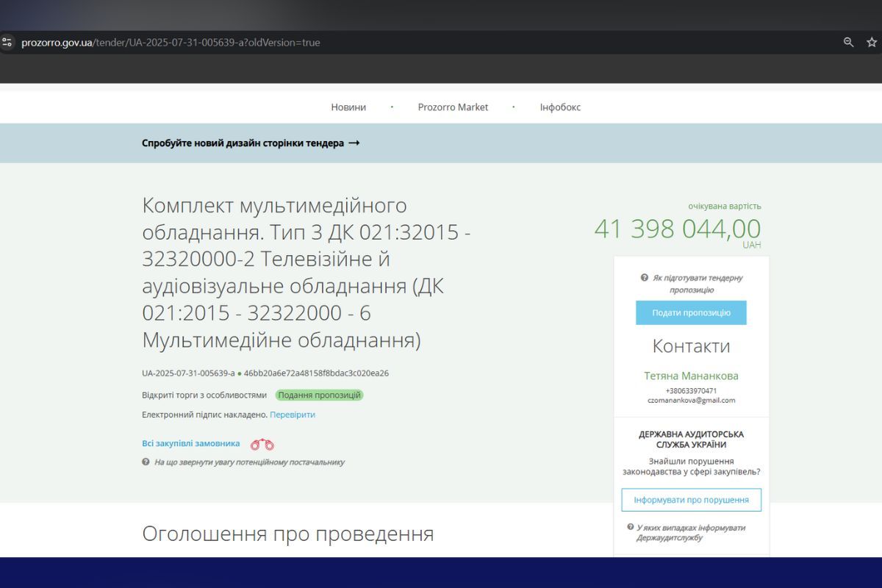Image resolution: width=882 pixels, height=588 pixels.
Task: Click the binoculars icon beside "Всі закупівлі замовника"
Action: pyautogui.click(x=261, y=443)
